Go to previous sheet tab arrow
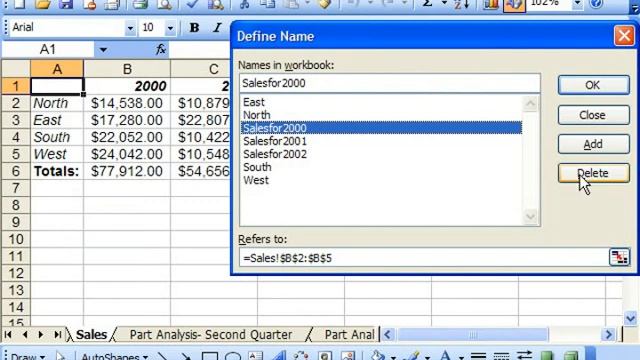The width and height of the screenshot is (640, 360). pyautogui.click(x=25, y=334)
